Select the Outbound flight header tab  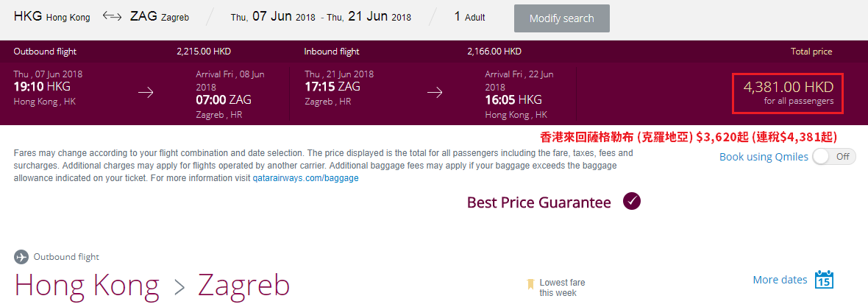[x=45, y=52]
